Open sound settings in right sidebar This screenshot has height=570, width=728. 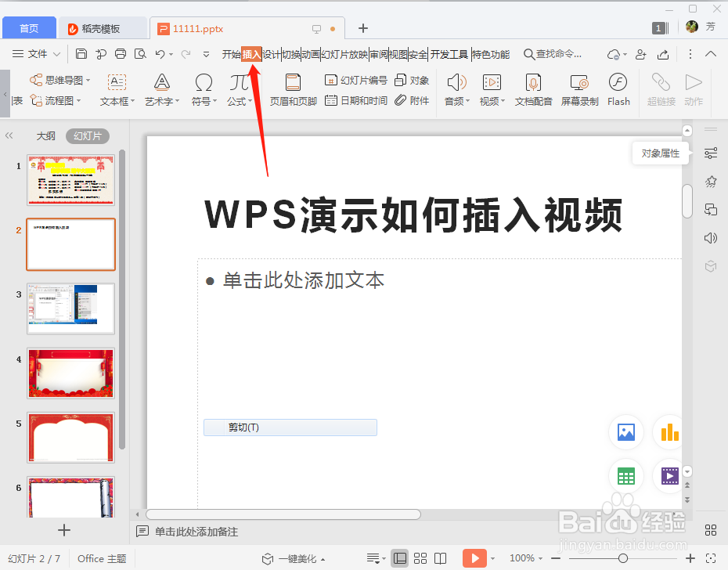710,238
